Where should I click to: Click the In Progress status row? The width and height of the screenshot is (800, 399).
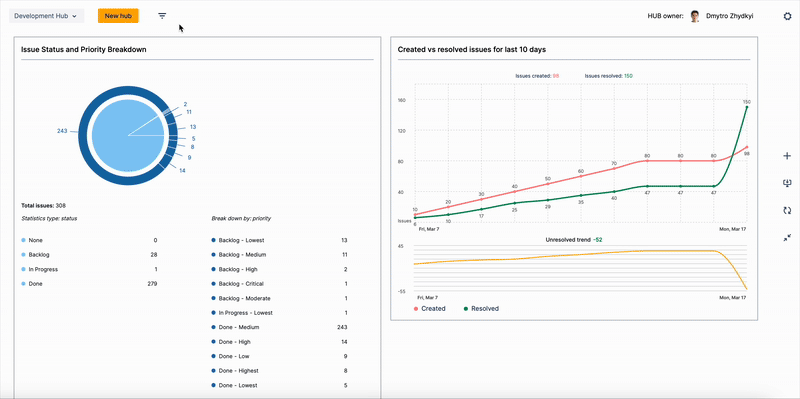coord(89,269)
